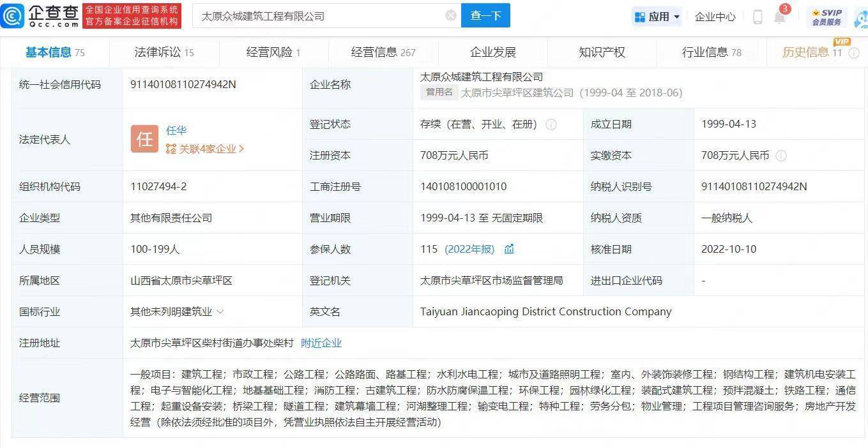Select business term 1999-04-13 至 无固定期限
This screenshot has width=868, height=448.
tap(482, 218)
